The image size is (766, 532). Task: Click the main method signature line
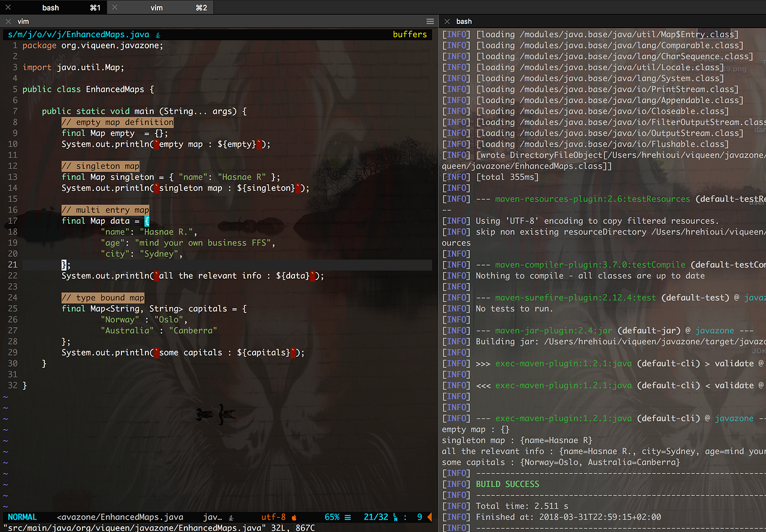144,111
